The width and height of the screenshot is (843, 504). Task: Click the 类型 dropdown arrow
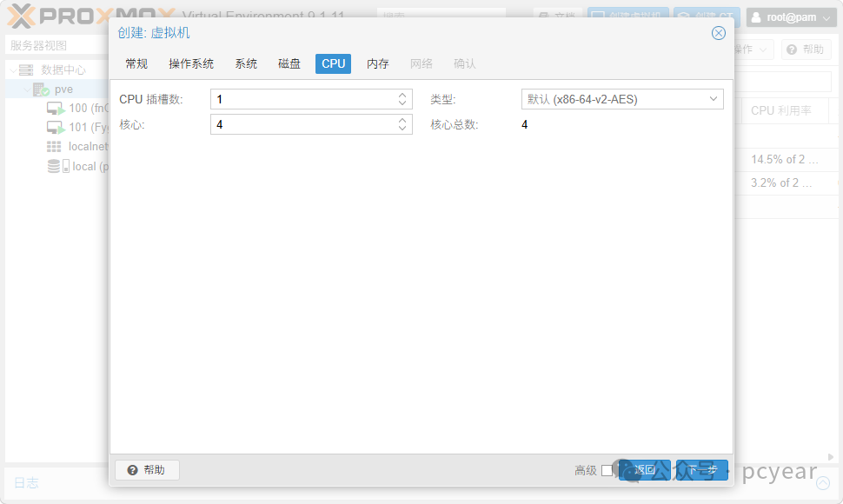point(713,99)
